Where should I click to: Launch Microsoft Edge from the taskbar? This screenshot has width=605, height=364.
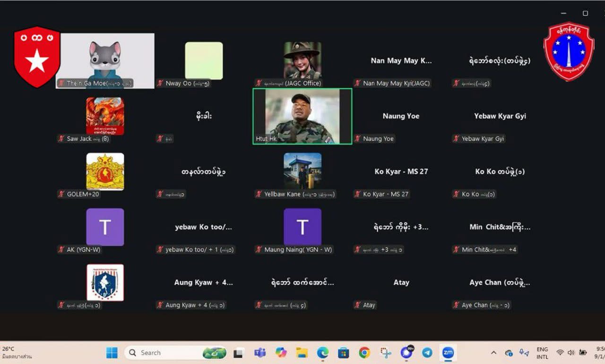[322, 353]
